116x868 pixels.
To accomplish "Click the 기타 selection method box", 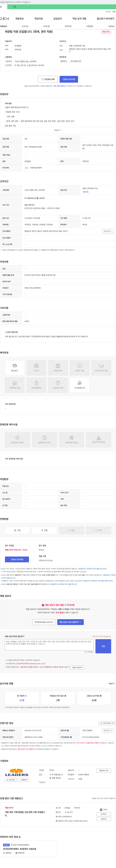I will pos(98,530).
